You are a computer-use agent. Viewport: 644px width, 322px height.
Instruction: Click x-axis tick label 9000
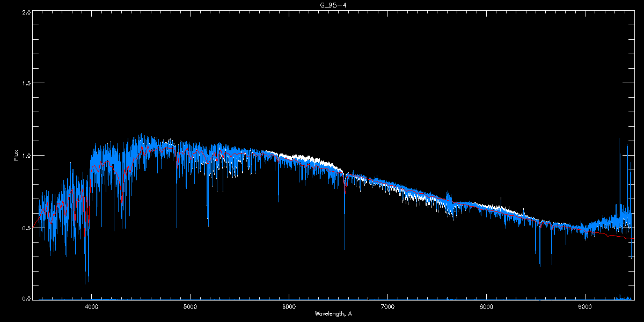(x=585, y=307)
